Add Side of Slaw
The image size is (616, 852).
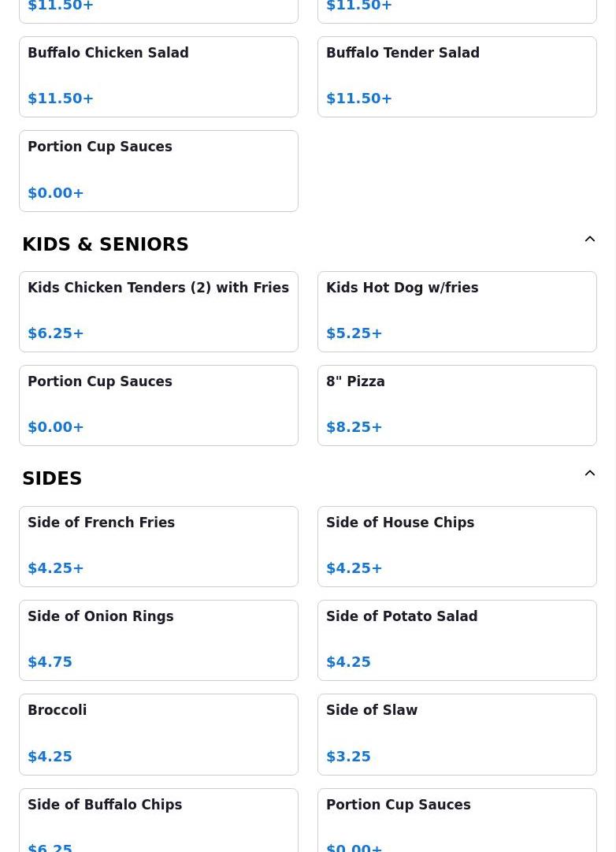coord(457,734)
